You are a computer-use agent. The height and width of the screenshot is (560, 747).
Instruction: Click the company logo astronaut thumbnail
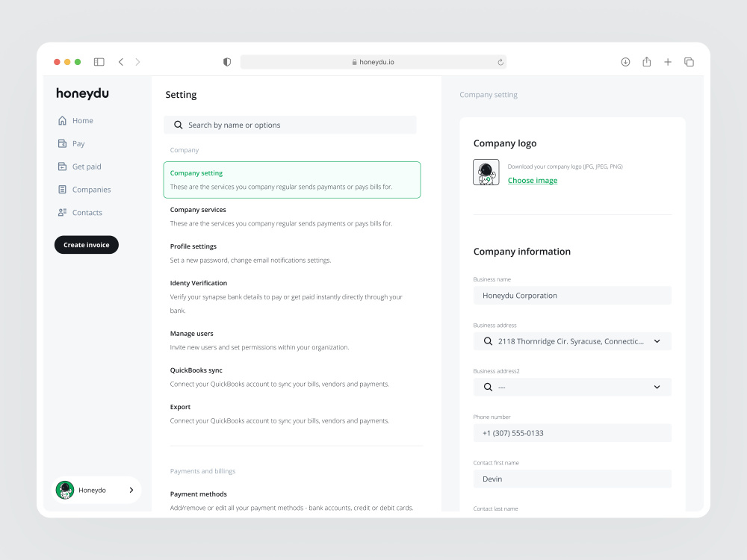(x=486, y=172)
